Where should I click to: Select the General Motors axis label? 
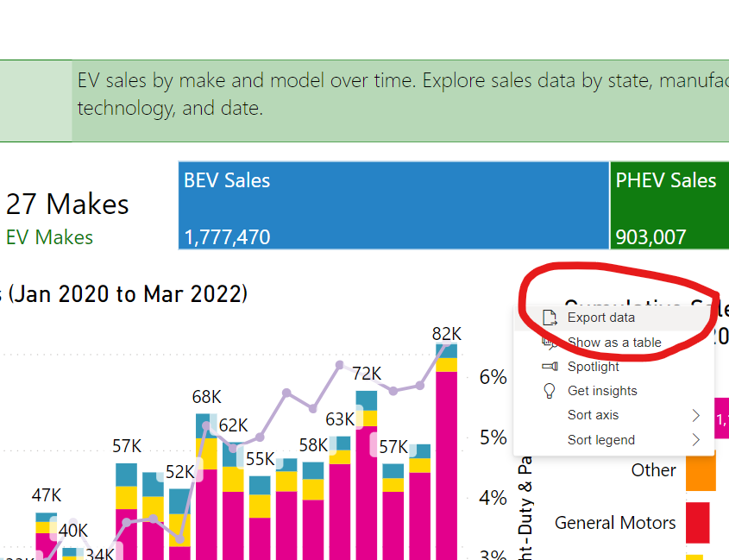[x=615, y=523]
